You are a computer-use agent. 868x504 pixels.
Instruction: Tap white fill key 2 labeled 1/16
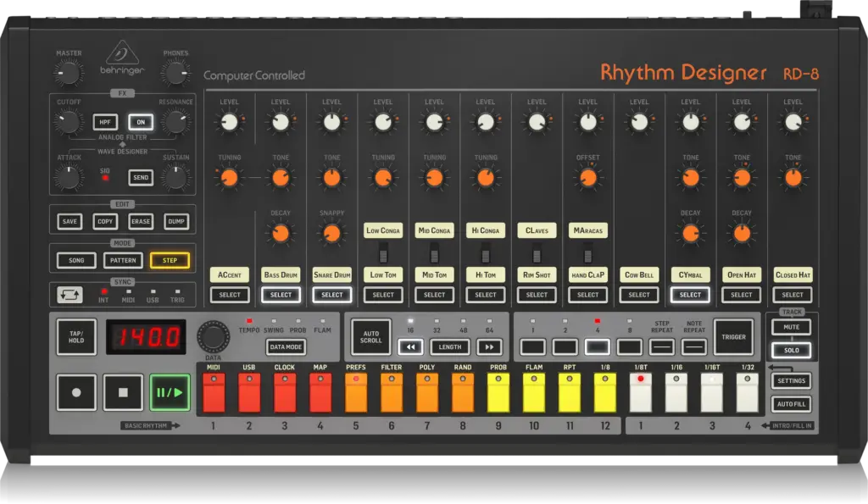coord(676,393)
